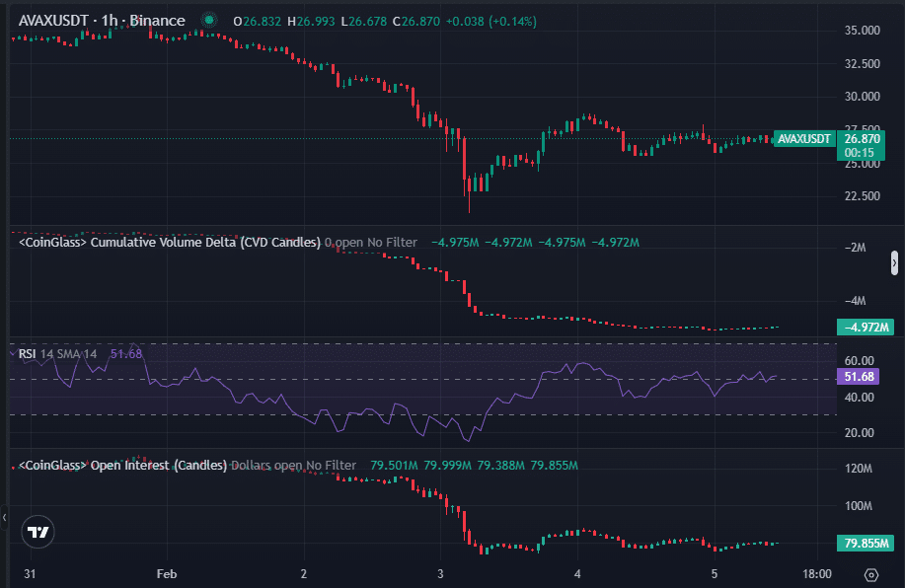Click the CVD value -4.972M axis tag
The width and height of the screenshot is (905, 588).
click(866, 328)
